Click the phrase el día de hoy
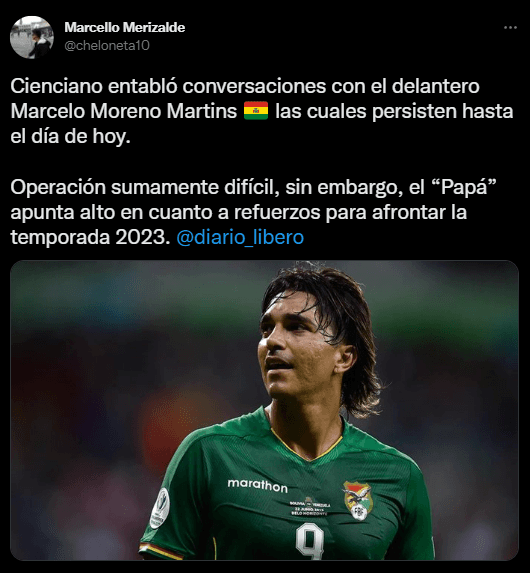This screenshot has height=573, width=530. pyautogui.click(x=70, y=137)
